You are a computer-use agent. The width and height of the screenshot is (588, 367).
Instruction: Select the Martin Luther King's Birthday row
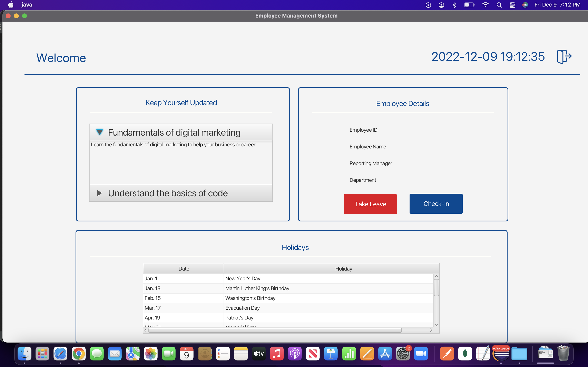click(257, 288)
